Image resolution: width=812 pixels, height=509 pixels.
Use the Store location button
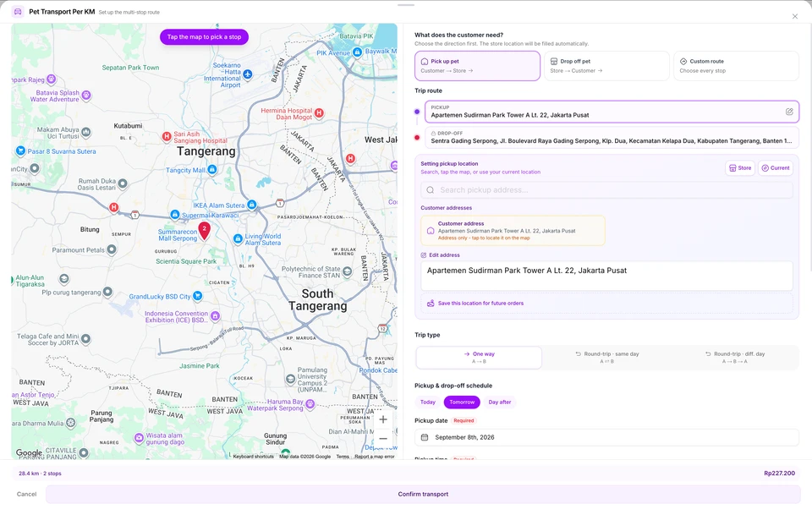[740, 167]
